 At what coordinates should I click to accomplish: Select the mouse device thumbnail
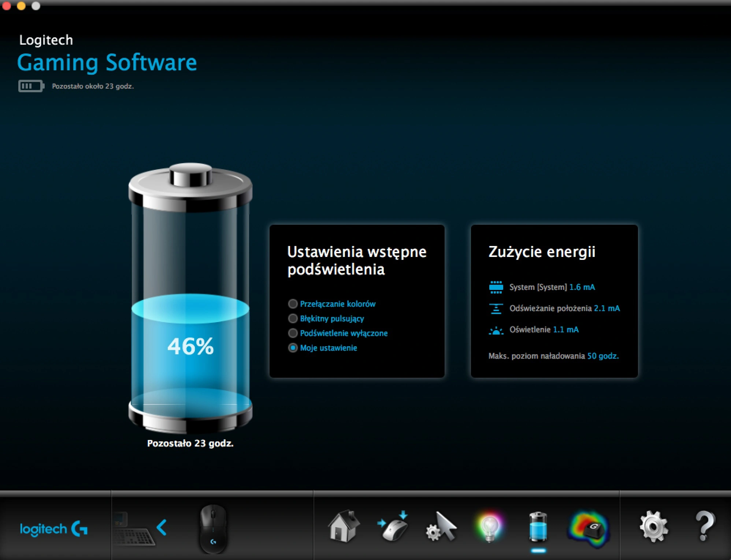(213, 529)
